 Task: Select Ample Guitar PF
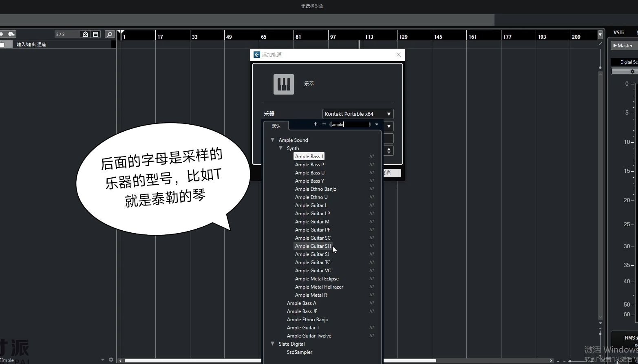coord(312,229)
